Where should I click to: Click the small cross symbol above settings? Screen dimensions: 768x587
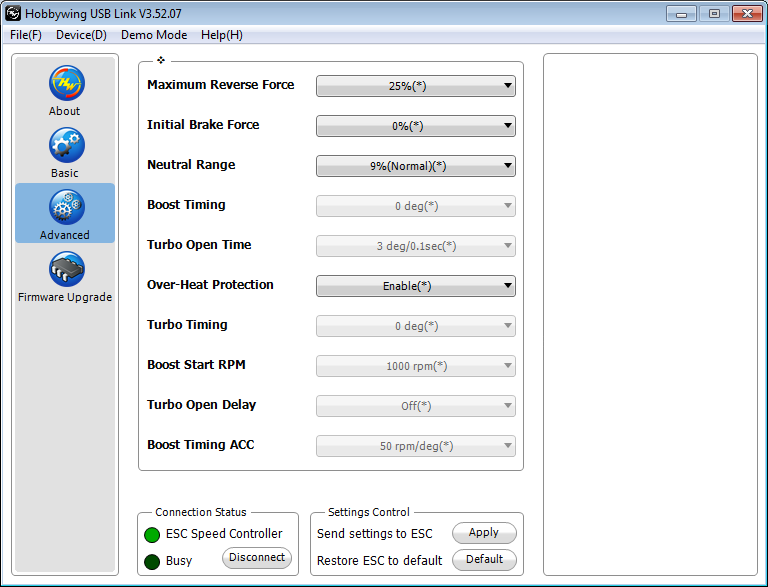click(161, 60)
